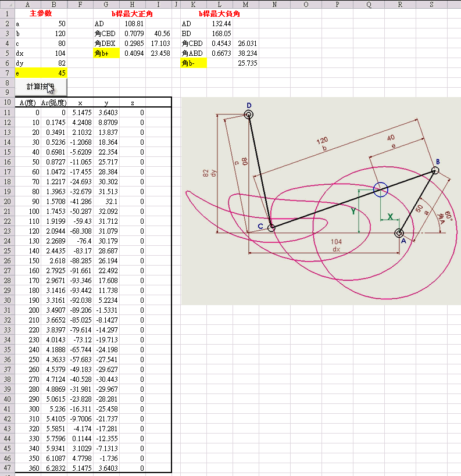461x476 pixels.
Task: Select the 23.458 cell
Action: point(159,53)
